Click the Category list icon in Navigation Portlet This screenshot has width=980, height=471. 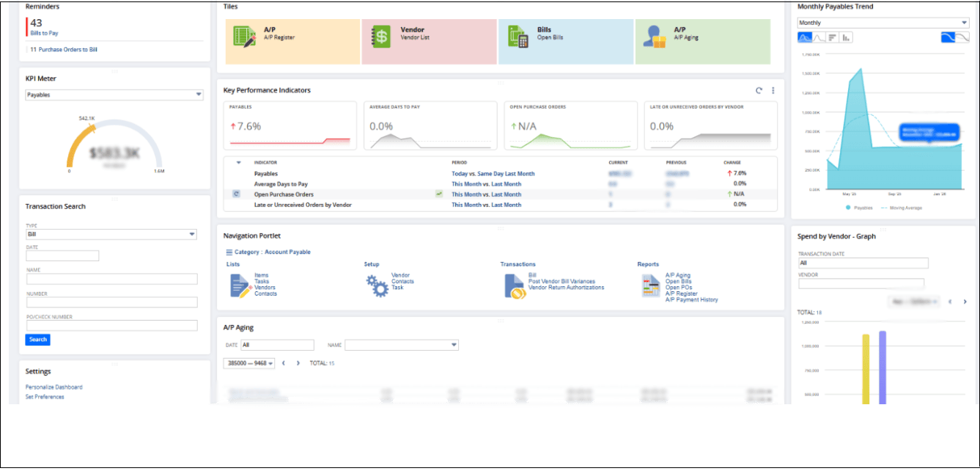point(229,252)
